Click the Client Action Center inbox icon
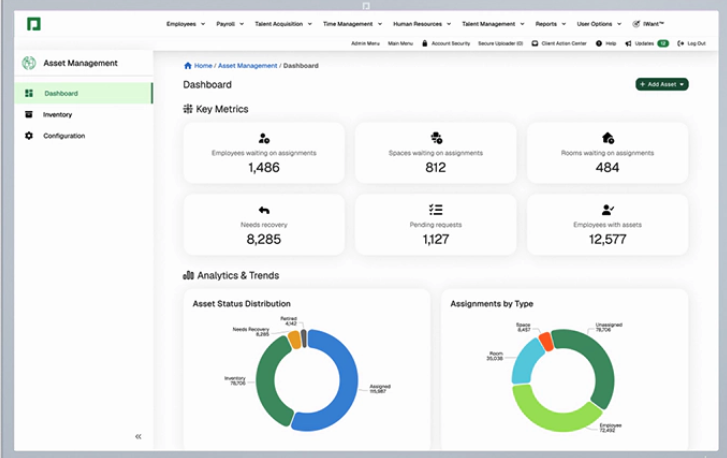The height and width of the screenshot is (458, 727). click(535, 43)
